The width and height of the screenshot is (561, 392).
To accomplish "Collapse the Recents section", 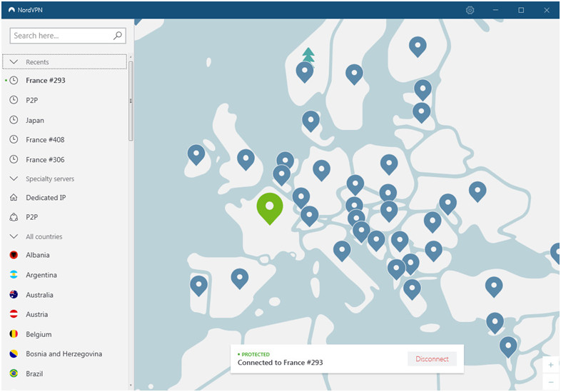I will pyautogui.click(x=14, y=62).
